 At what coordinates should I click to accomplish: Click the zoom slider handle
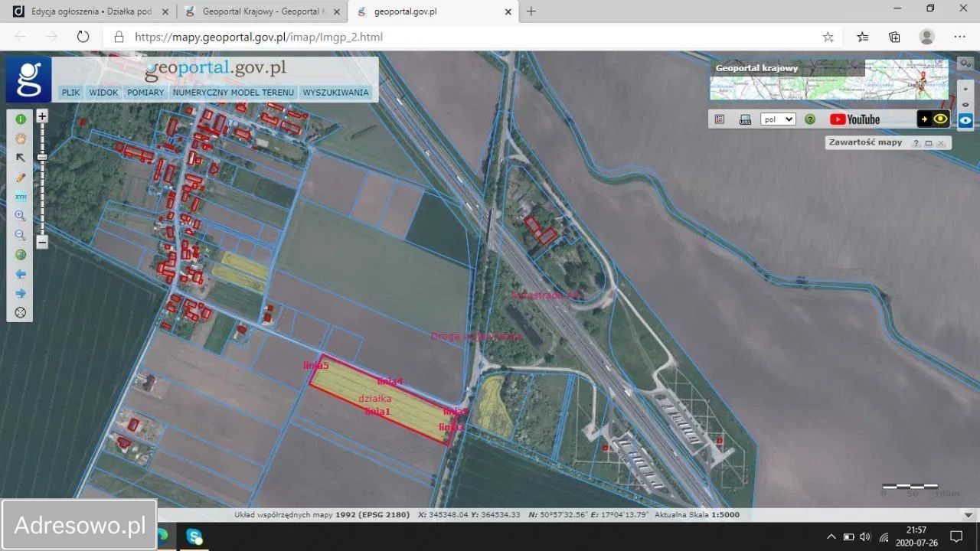pyautogui.click(x=42, y=157)
